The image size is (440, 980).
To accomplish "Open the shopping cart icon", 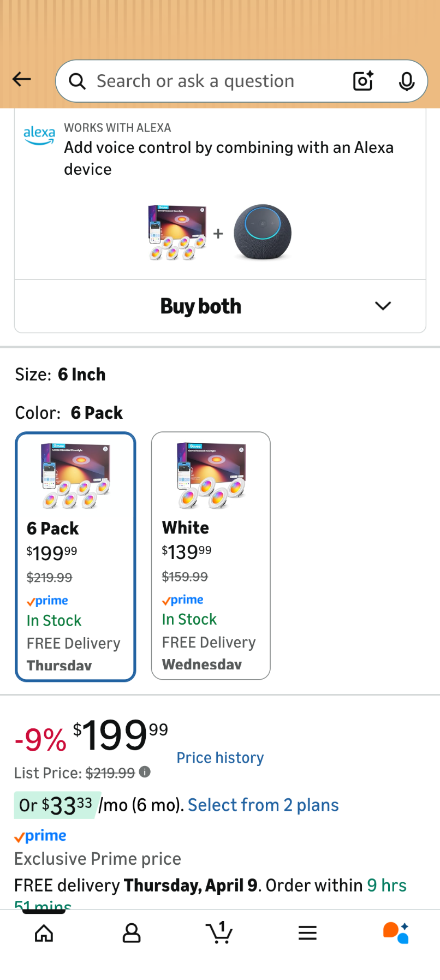I will [x=219, y=933].
